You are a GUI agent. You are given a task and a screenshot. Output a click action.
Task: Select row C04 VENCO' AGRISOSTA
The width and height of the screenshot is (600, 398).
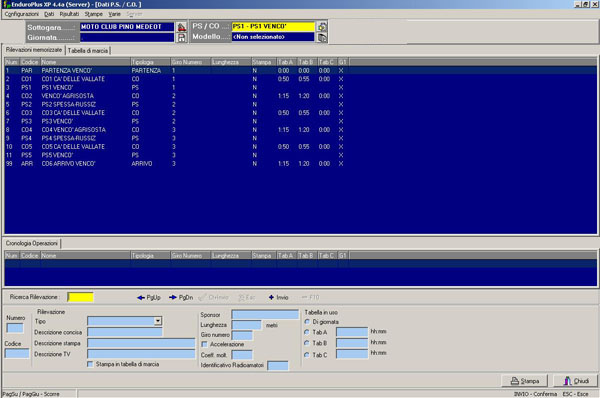coord(300,130)
